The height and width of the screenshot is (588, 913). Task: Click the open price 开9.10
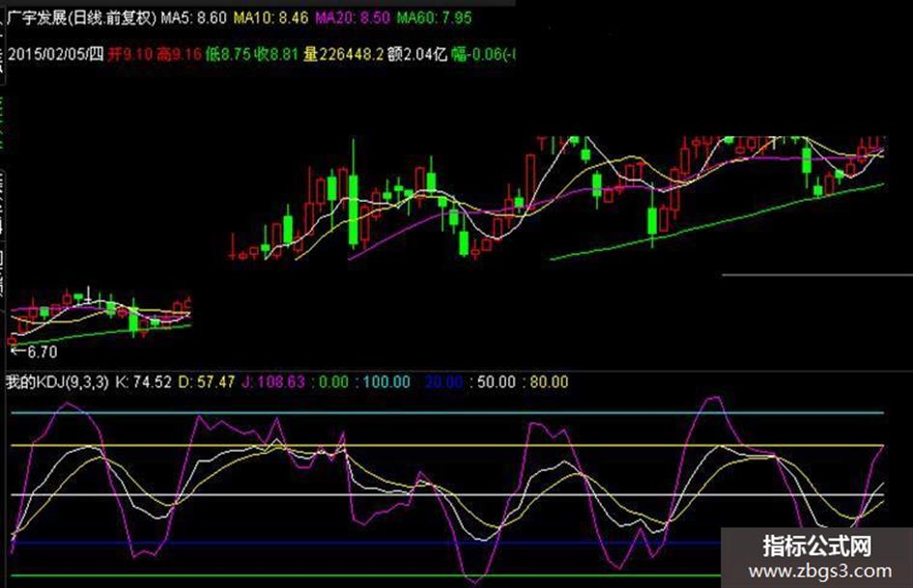pyautogui.click(x=130, y=54)
